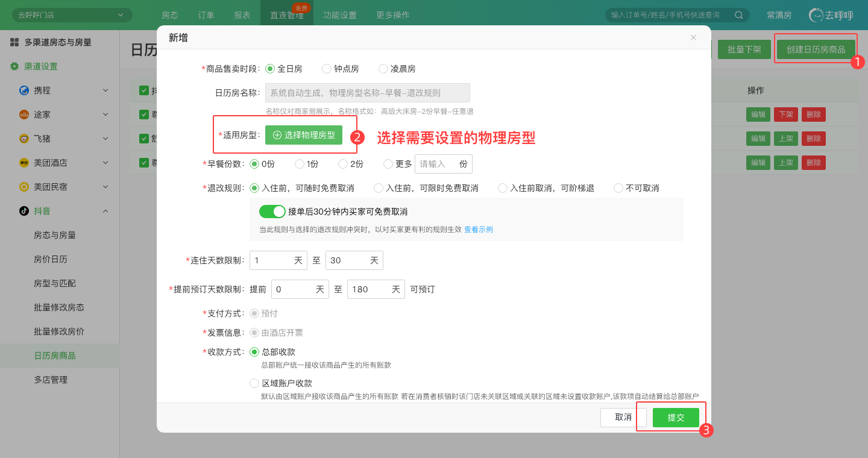
Task: Click the 提交 button
Action: [676, 418]
